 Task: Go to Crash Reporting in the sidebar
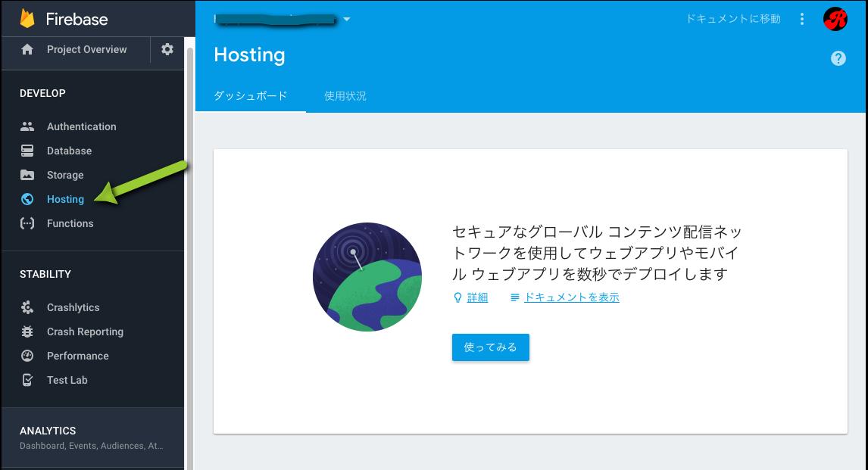point(86,331)
